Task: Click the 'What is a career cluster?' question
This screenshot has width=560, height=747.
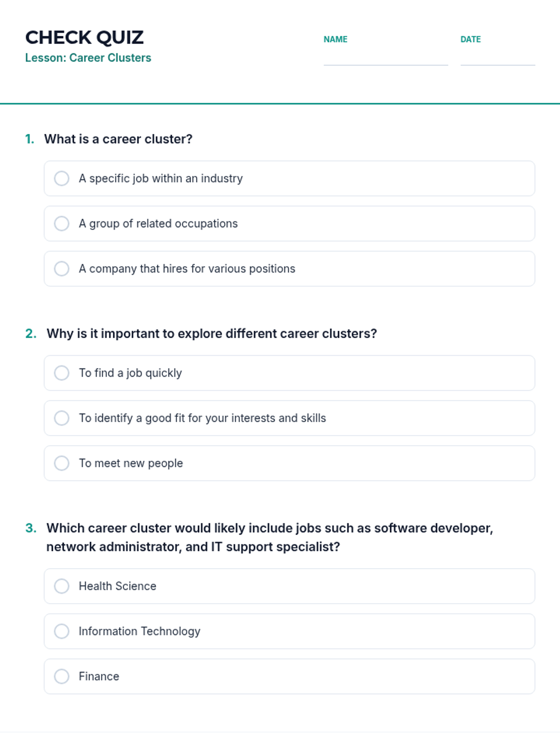Action: pos(118,139)
